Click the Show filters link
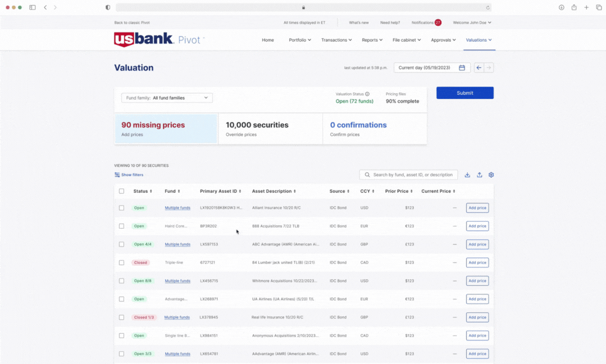Image resolution: width=606 pixels, height=364 pixels. point(132,175)
